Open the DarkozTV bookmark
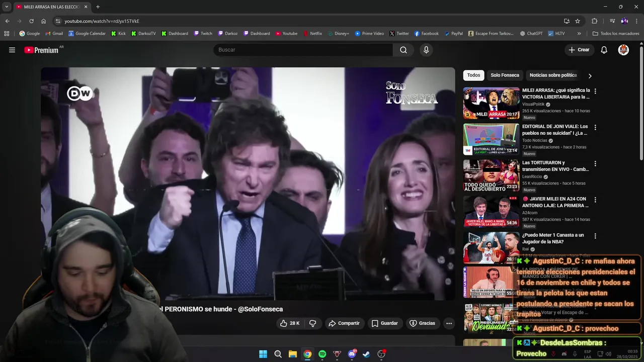 pos(143,34)
